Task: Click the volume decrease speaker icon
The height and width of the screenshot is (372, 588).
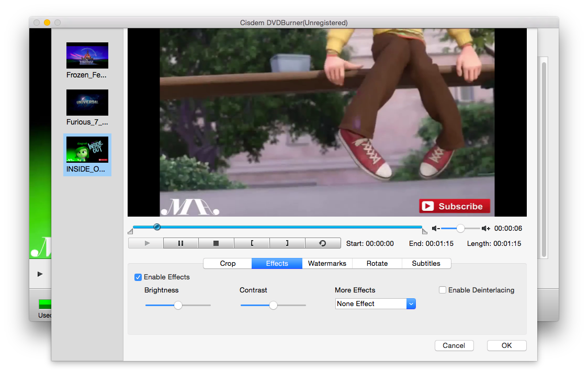Action: click(x=436, y=228)
